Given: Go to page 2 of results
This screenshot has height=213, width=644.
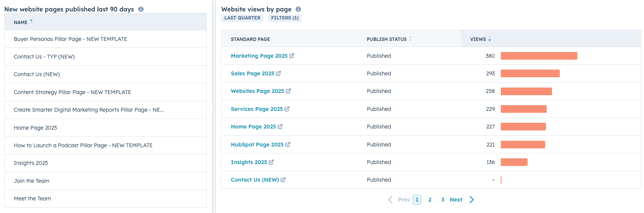Looking at the screenshot, I should 430,200.
